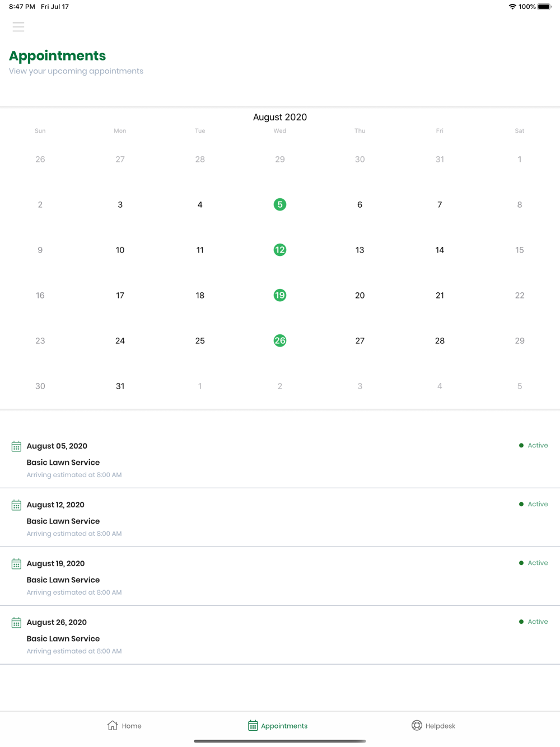
Task: Click the August 2020 month header
Action: pos(280,117)
